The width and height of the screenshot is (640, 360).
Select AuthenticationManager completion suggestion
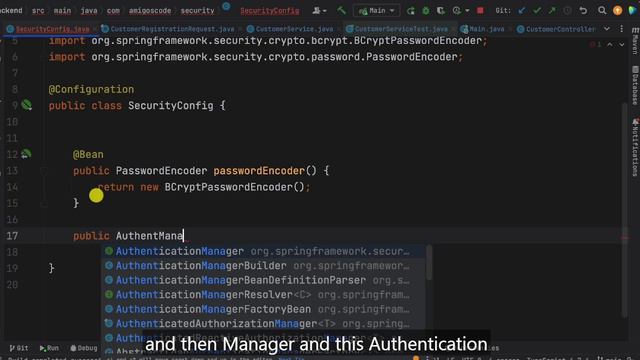pyautogui.click(x=262, y=251)
